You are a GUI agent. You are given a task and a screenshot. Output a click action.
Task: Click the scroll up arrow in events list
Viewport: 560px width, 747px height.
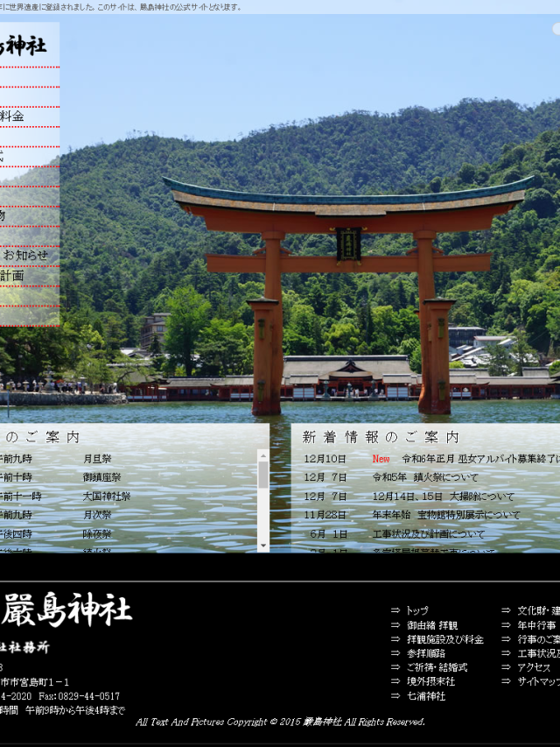click(x=263, y=456)
